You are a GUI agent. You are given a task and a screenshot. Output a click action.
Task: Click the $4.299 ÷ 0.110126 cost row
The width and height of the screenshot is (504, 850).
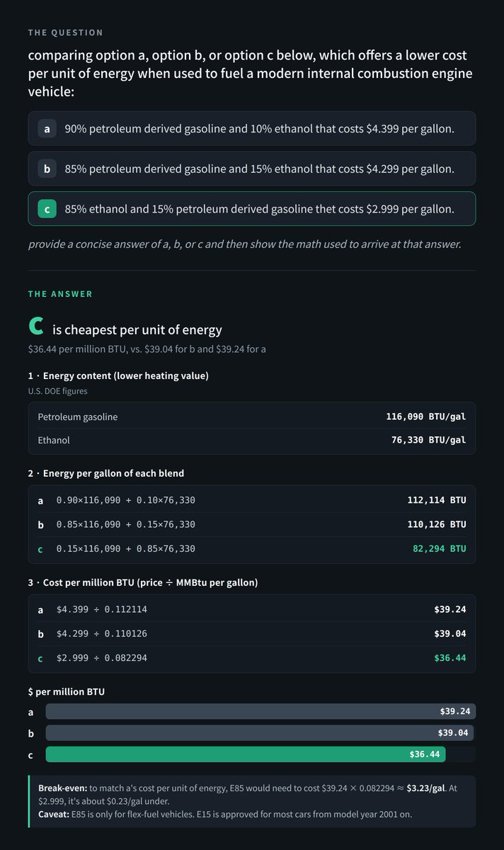click(252, 633)
